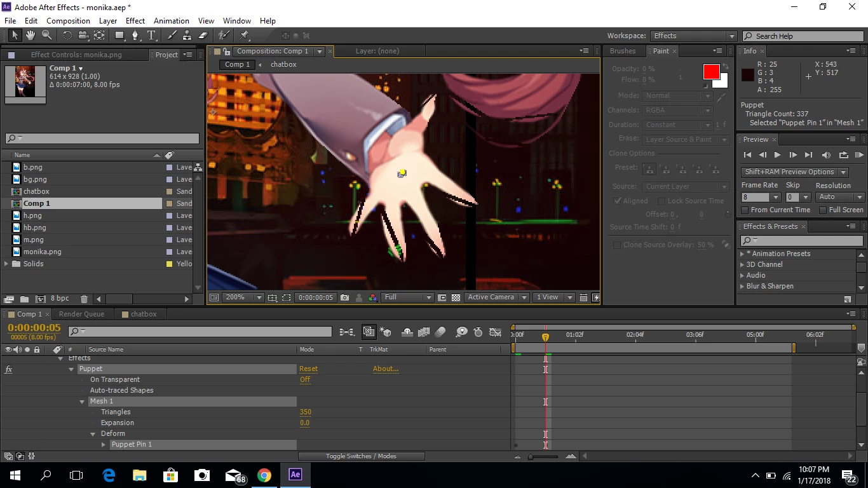Select the Horizontal Type tool

151,36
